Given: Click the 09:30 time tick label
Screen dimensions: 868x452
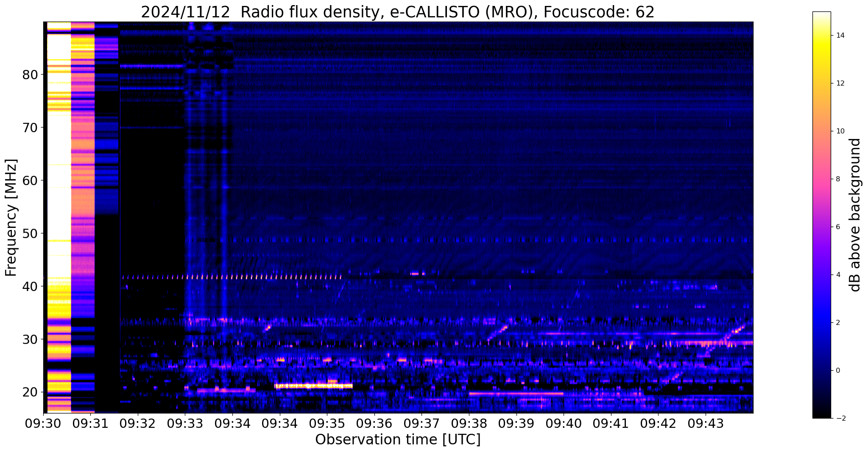Looking at the screenshot, I should (43, 423).
